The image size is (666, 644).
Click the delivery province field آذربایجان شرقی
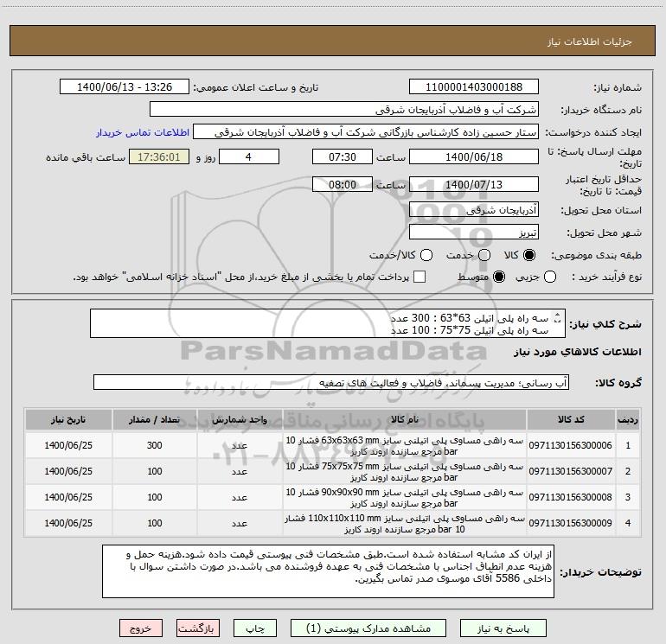point(474,210)
